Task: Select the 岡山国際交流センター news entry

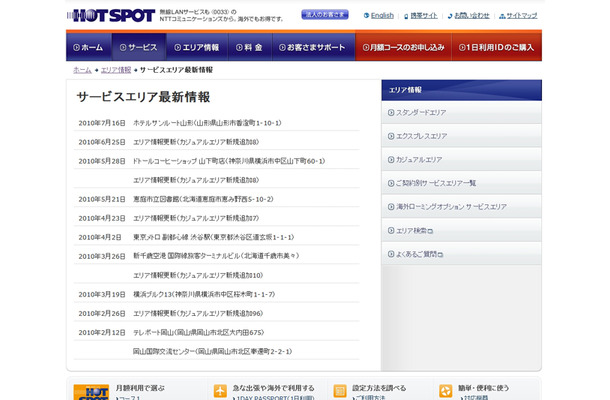Action: (x=212, y=351)
